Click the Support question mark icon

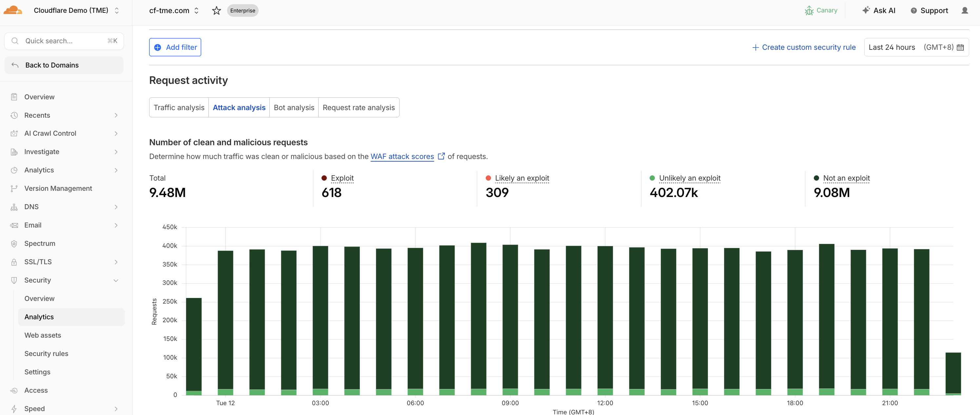[914, 10]
